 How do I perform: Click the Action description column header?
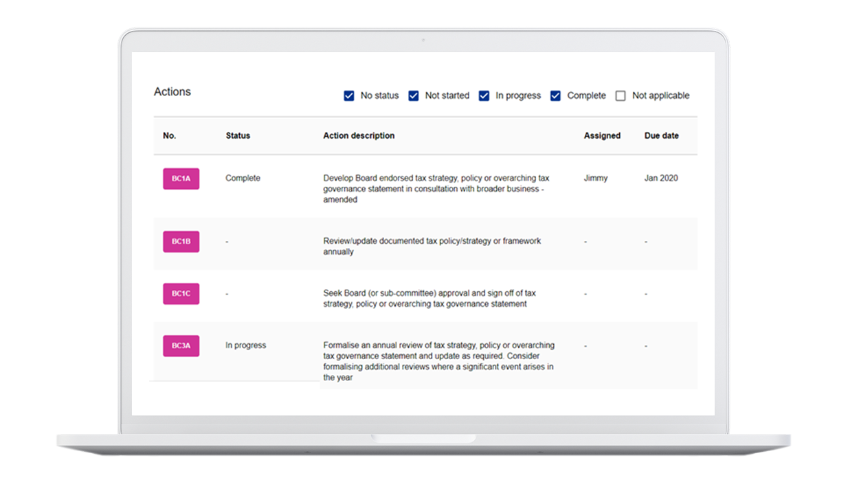[x=359, y=136]
